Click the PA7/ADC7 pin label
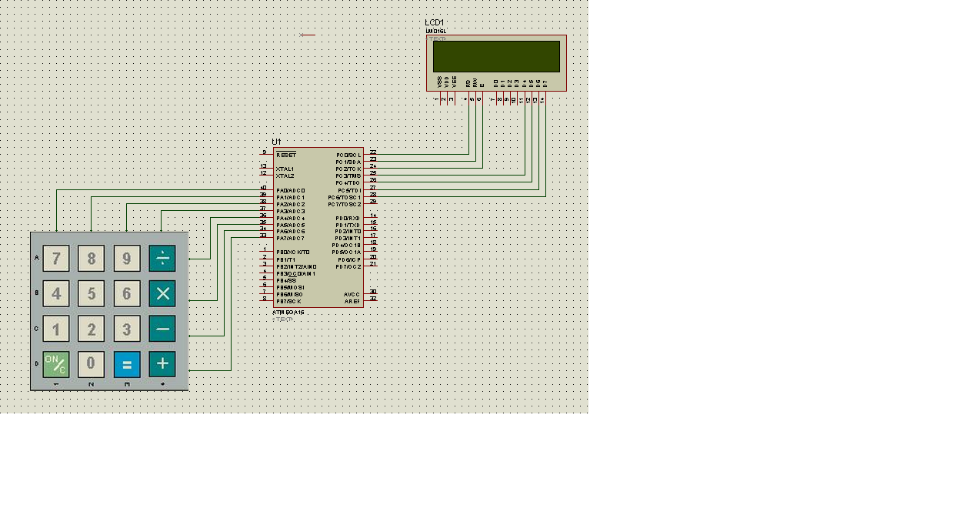 pyautogui.click(x=291, y=239)
